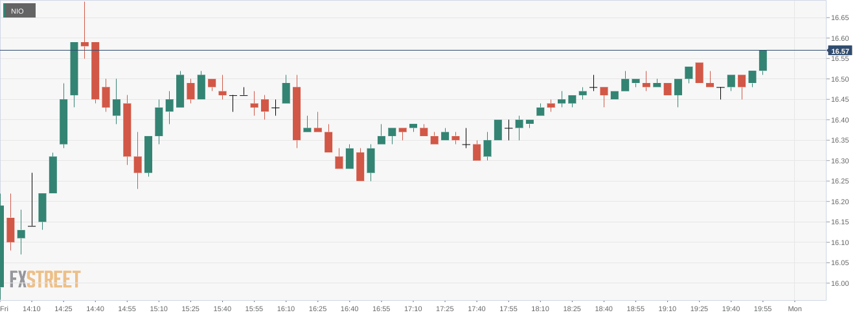Select the 16:40 time axis label
The width and height of the screenshot is (868, 317).
349,309
